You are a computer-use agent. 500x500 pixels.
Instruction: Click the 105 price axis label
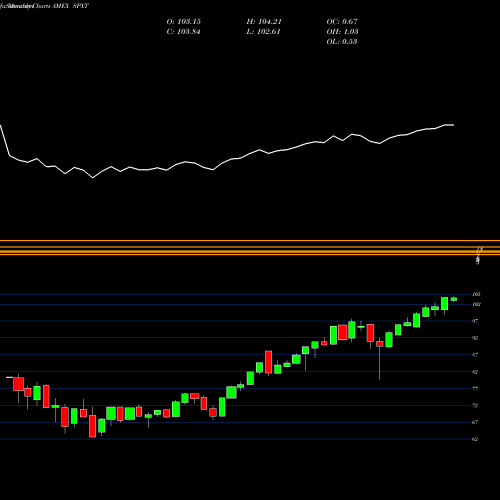476,294
